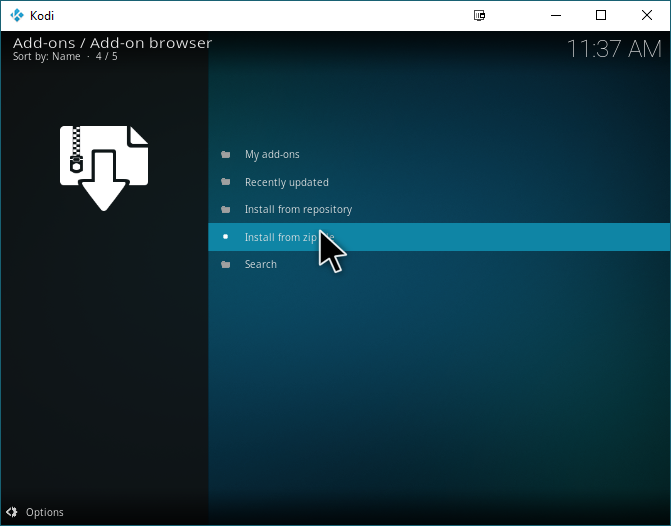Select the highlighted Install from zip file text
Image resolution: width=671 pixels, height=526 pixels.
(x=289, y=237)
